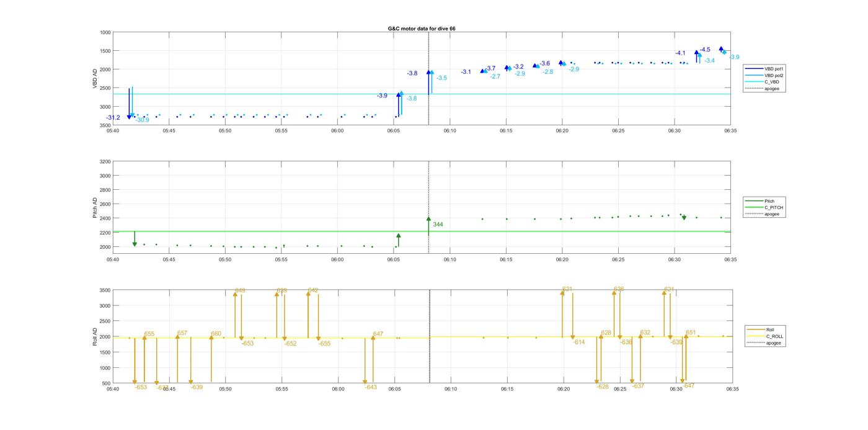Click the -3.1 VBD data label

click(466, 72)
